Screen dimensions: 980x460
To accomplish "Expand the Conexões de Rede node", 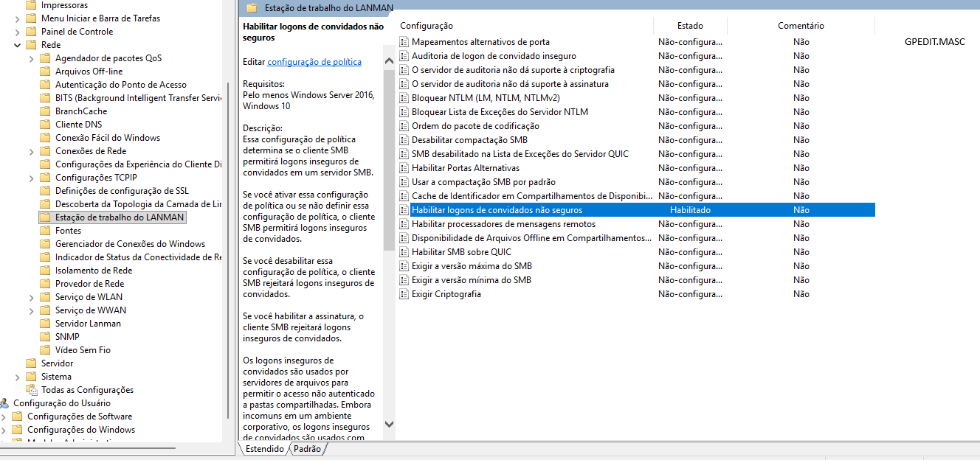I will pos(32,151).
